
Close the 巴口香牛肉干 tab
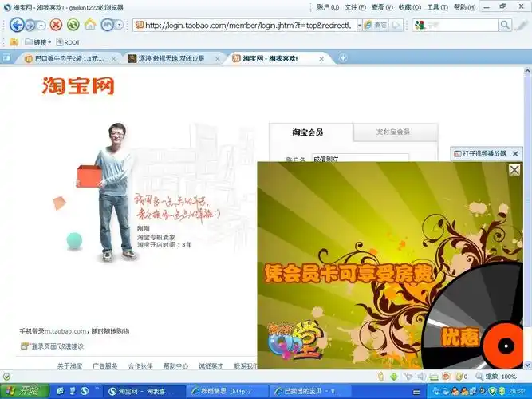[x=114, y=59]
